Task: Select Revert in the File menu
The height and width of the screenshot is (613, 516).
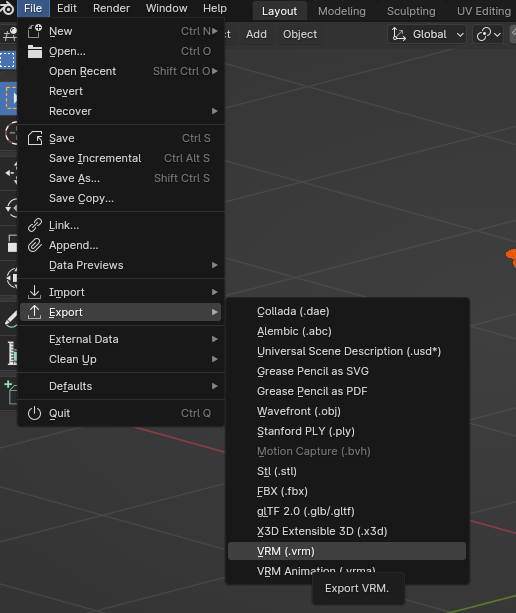Action: (x=121, y=91)
